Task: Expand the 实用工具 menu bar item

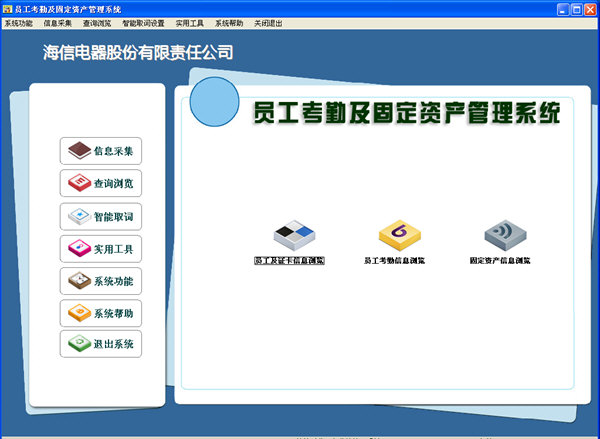Action: click(189, 22)
